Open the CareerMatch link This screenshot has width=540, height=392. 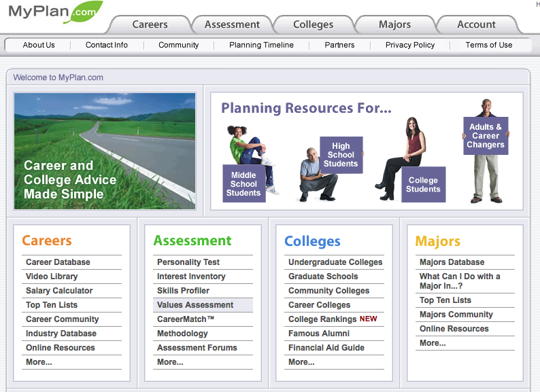[x=186, y=319]
